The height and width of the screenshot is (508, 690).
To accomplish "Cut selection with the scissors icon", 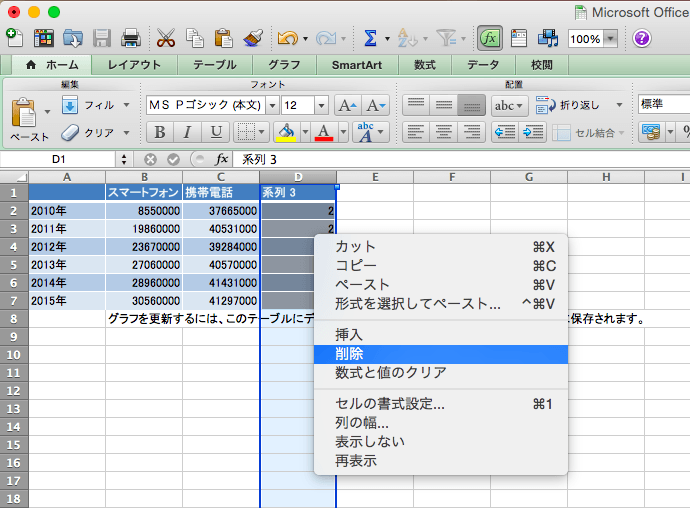I will point(165,38).
